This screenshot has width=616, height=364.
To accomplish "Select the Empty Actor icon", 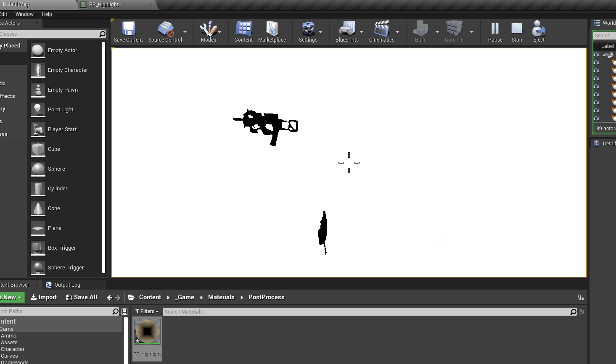I will coord(38,50).
